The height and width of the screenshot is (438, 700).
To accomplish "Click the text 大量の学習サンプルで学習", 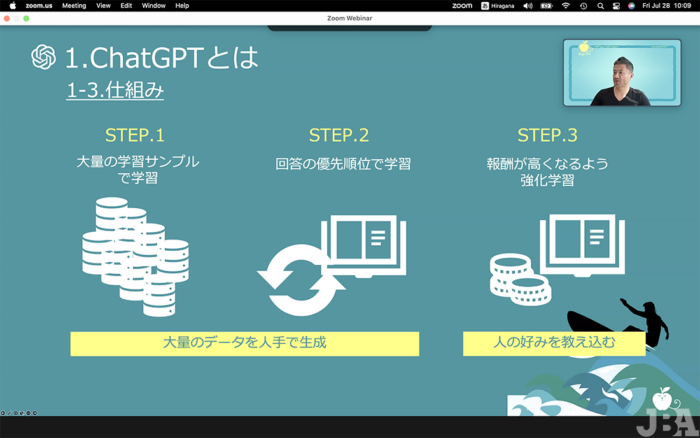I will point(138,170).
